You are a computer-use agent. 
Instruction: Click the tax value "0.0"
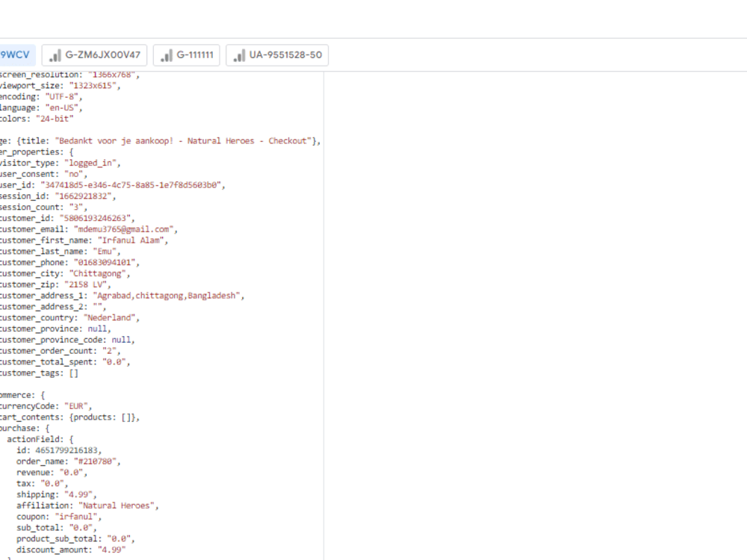(x=52, y=483)
